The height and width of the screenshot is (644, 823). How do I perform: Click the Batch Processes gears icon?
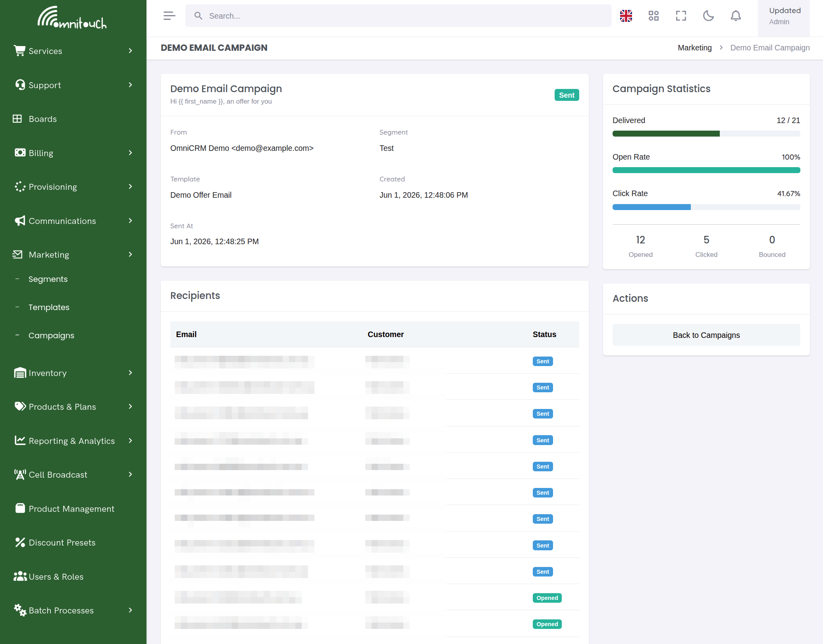coord(20,610)
